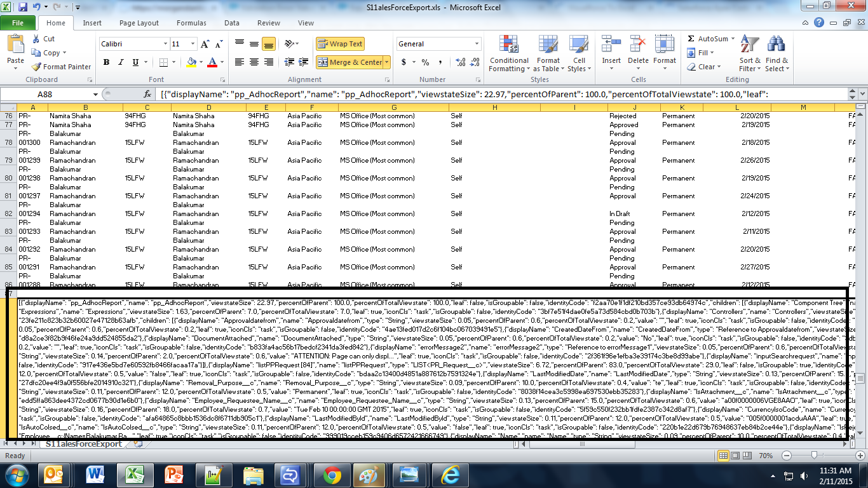The height and width of the screenshot is (488, 868).
Task: Click Increase Indent icon
Action: click(x=303, y=62)
